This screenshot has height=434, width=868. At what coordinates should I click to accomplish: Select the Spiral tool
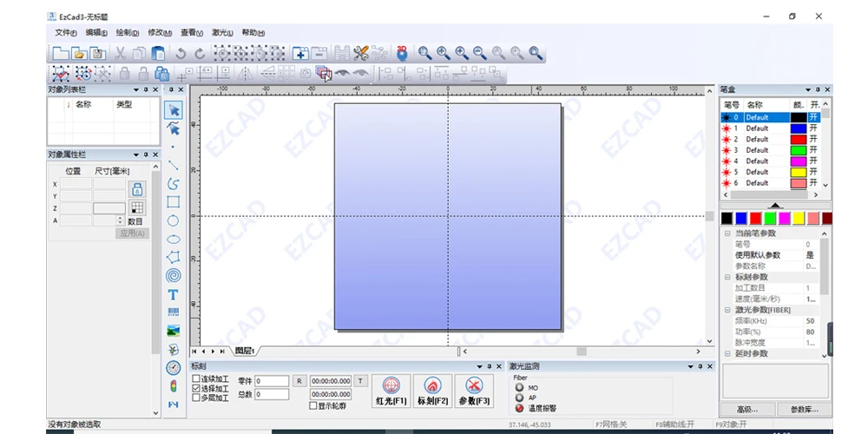pyautogui.click(x=174, y=276)
